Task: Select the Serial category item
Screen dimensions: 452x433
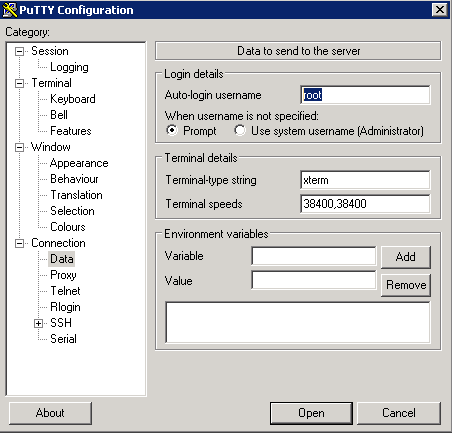Action: click(63, 339)
